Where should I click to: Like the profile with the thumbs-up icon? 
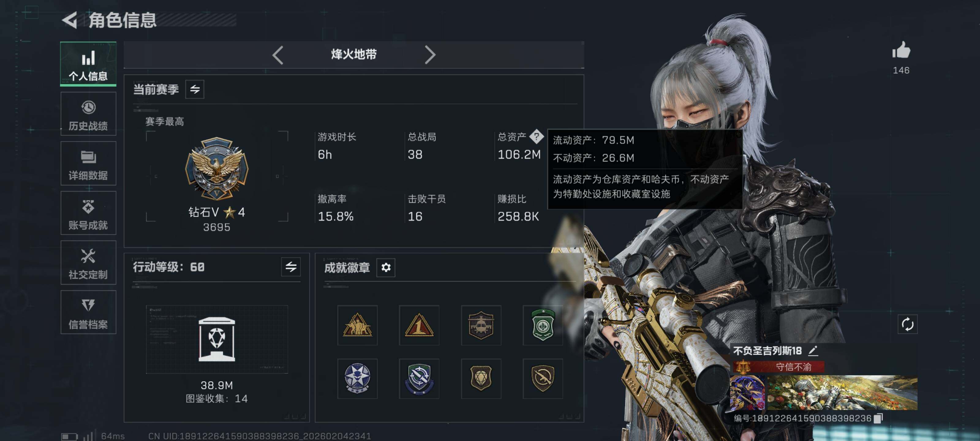[901, 51]
